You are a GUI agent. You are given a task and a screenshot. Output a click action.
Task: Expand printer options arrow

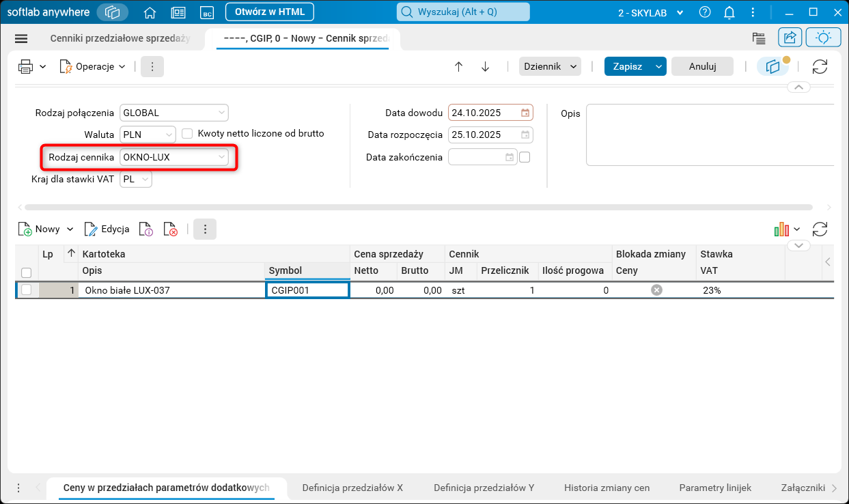click(x=42, y=66)
